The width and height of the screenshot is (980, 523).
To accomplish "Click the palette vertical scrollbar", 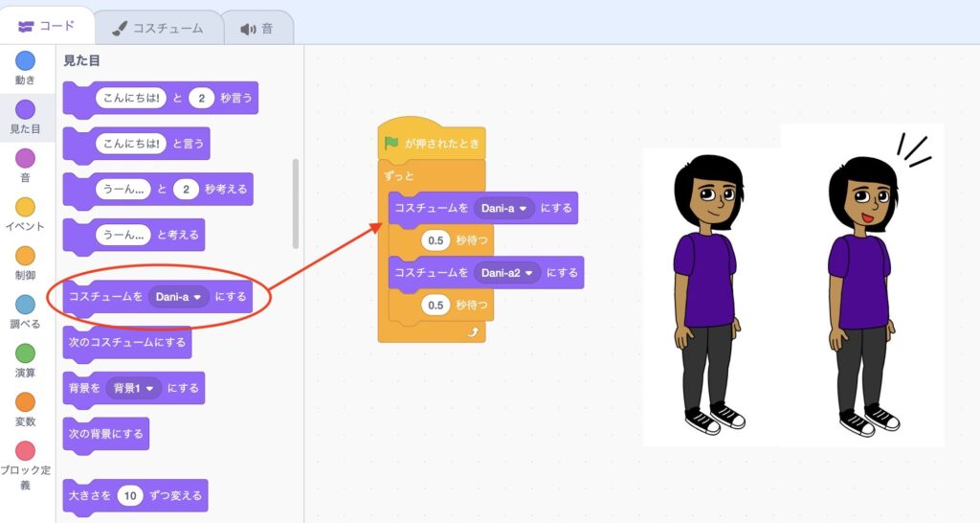I will [296, 203].
